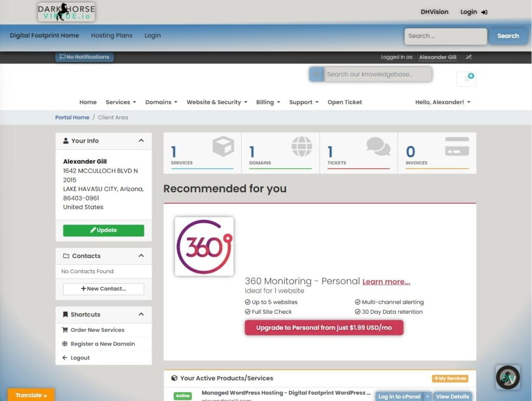The image size is (532, 401).
Task: Collapse the Your Info panel chevron
Action: click(x=141, y=140)
